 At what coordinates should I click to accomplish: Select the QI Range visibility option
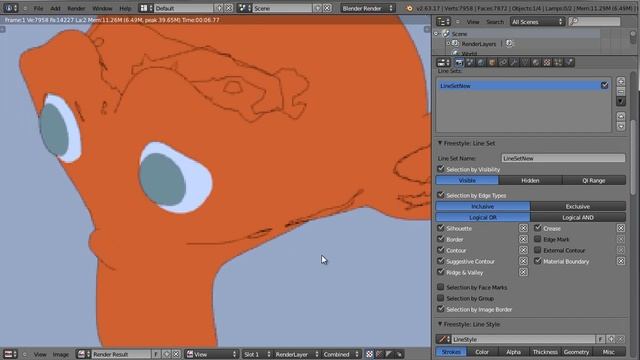pyautogui.click(x=594, y=180)
